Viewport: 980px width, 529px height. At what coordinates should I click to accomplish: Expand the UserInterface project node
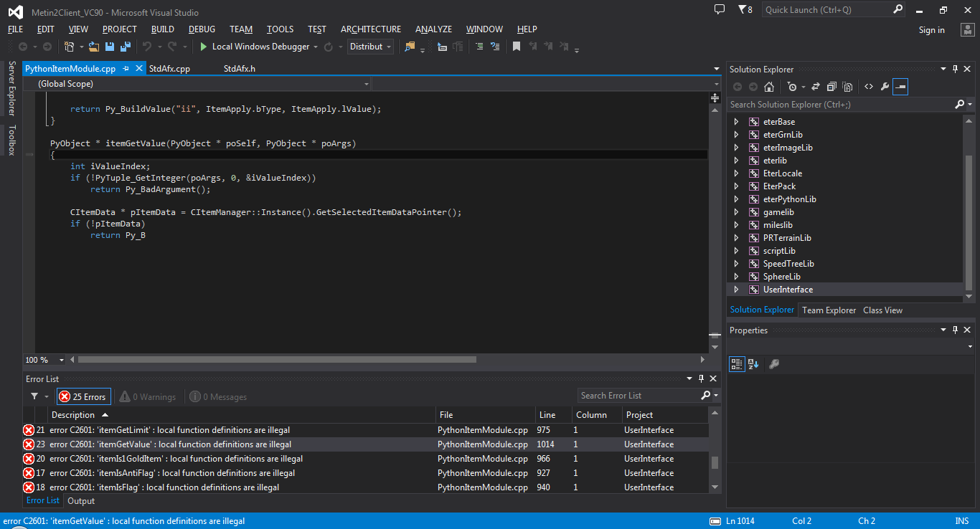(736, 290)
